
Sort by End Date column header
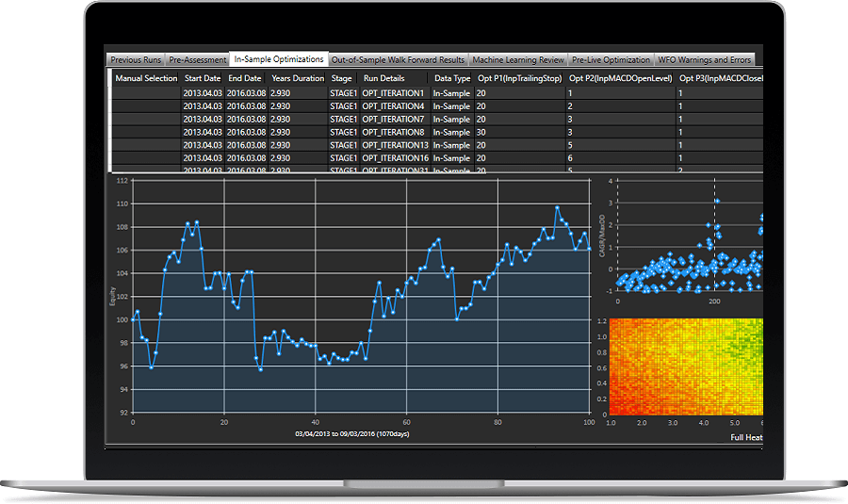click(x=244, y=78)
